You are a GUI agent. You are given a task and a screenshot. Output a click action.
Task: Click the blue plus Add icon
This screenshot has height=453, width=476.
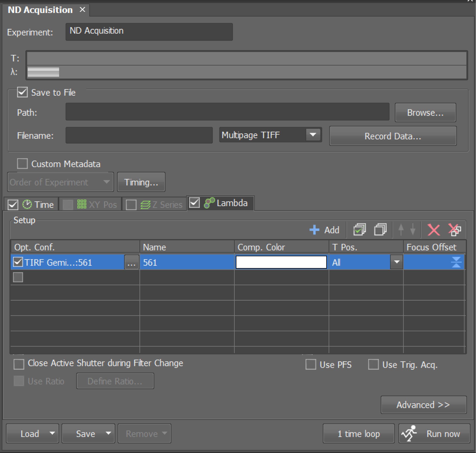(x=314, y=230)
